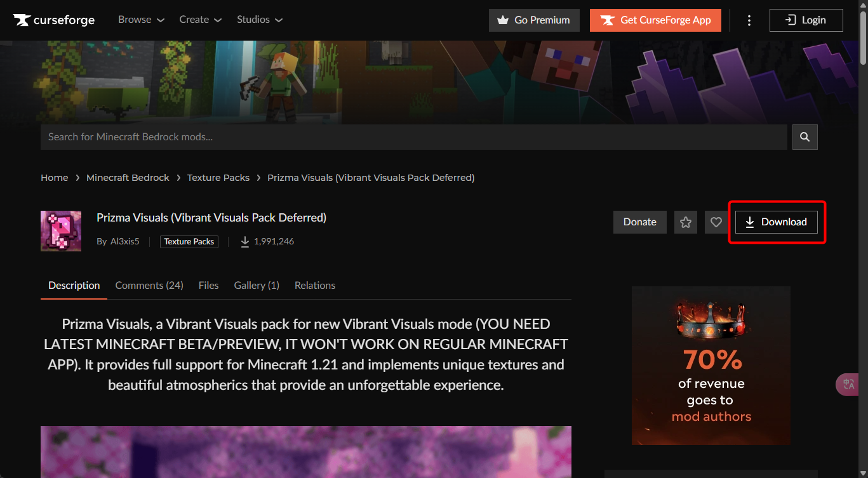Focus the Minecraft Bedrock mods search field
The image size is (868, 478).
[413, 137]
